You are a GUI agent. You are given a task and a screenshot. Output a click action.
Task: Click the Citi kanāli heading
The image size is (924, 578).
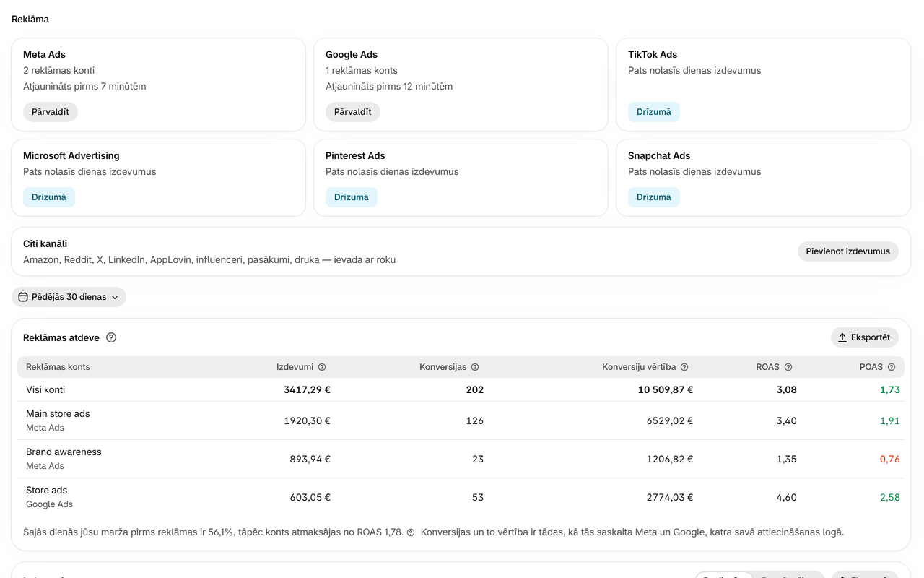(45, 244)
